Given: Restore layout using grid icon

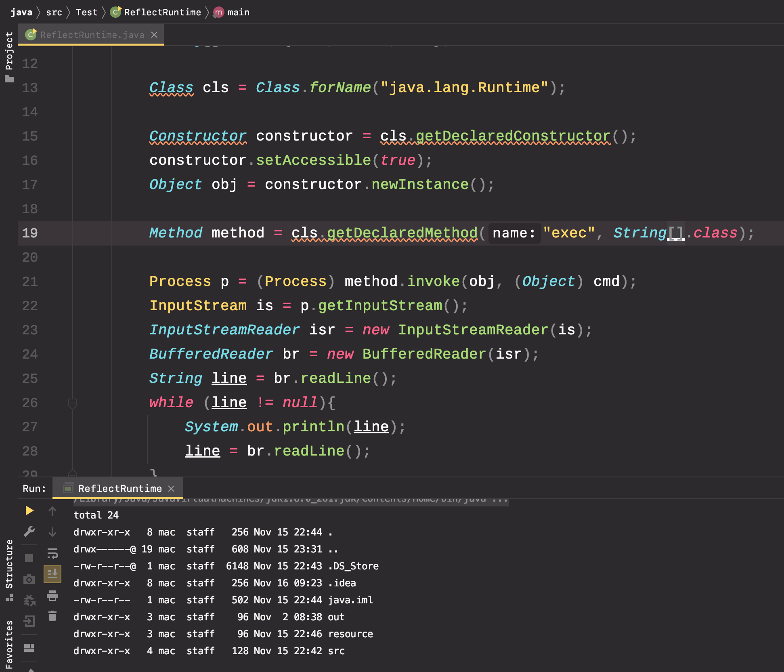Looking at the screenshot, I should 29,648.
